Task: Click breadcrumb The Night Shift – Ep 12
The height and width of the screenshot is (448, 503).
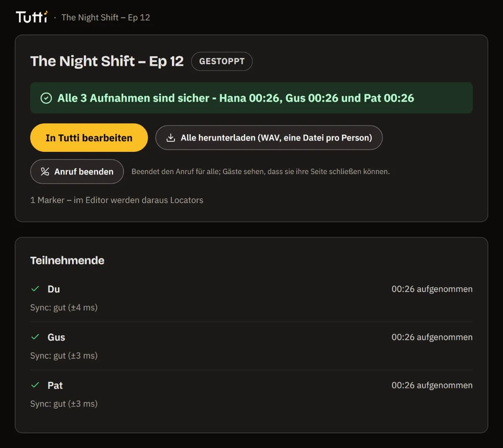Action: (106, 17)
